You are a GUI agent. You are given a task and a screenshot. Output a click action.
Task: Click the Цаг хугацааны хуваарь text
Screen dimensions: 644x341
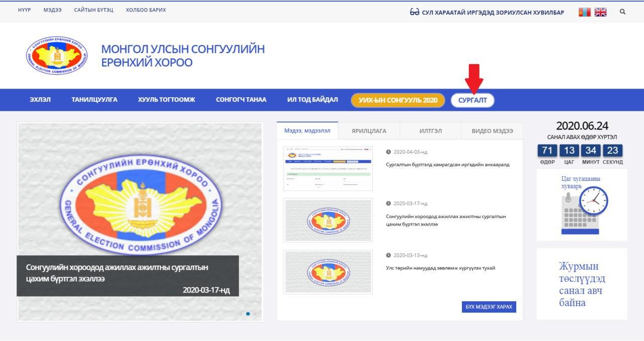click(x=581, y=182)
